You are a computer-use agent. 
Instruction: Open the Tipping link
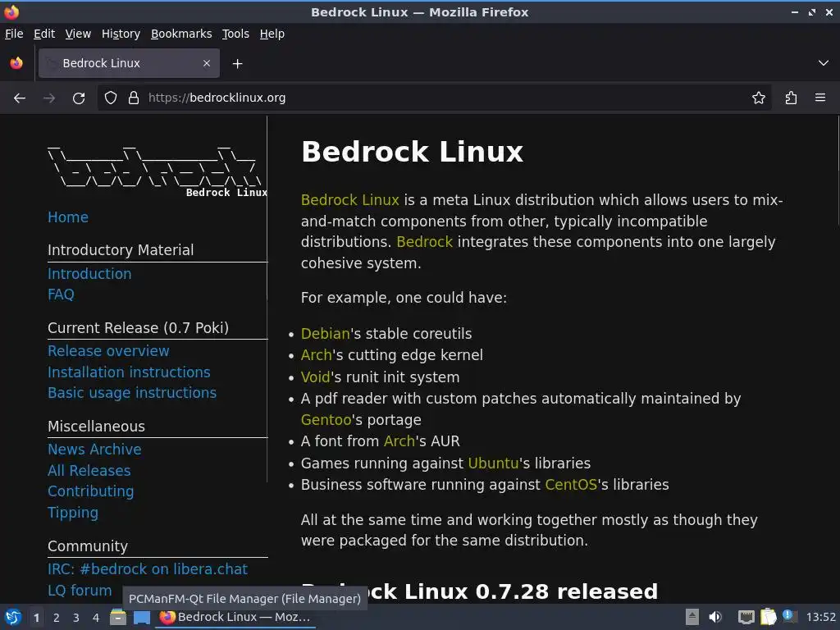(73, 514)
